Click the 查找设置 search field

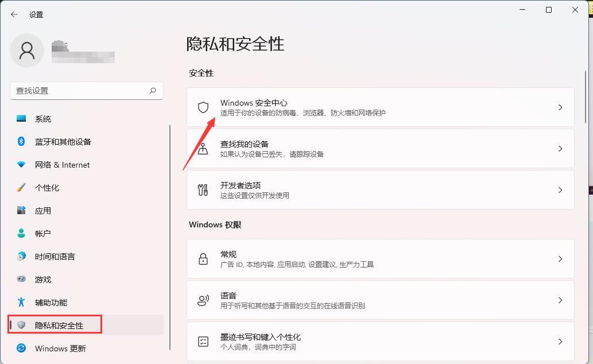(87, 91)
